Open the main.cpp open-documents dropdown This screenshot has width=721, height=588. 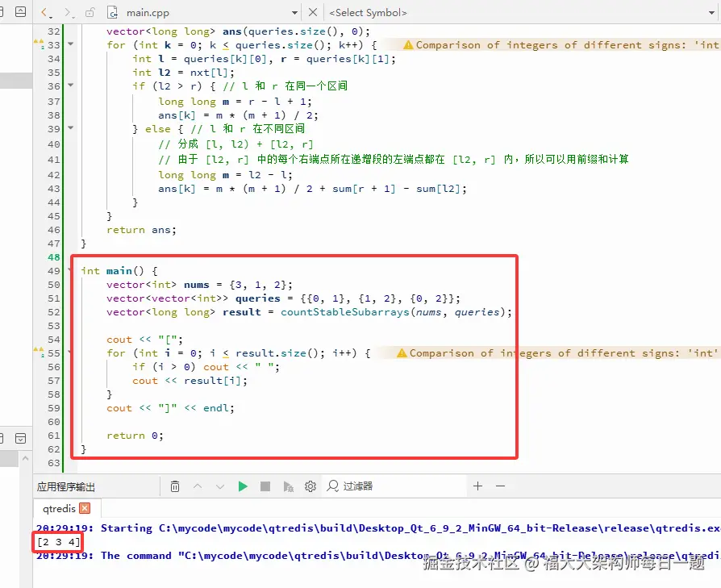click(x=294, y=13)
